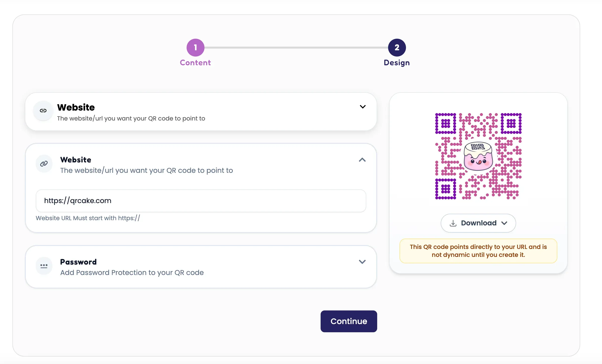Focus the website URL input field
The width and height of the screenshot is (602, 364).
pyautogui.click(x=201, y=201)
